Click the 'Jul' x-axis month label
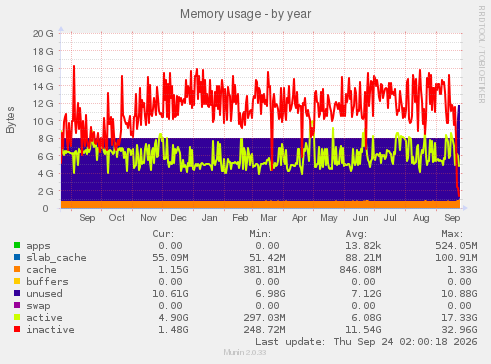The height and width of the screenshot is (364, 491). click(390, 218)
